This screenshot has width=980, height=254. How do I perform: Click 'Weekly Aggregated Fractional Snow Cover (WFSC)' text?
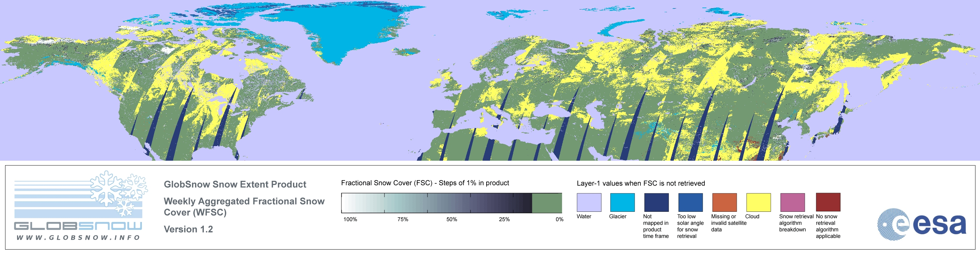pos(244,207)
